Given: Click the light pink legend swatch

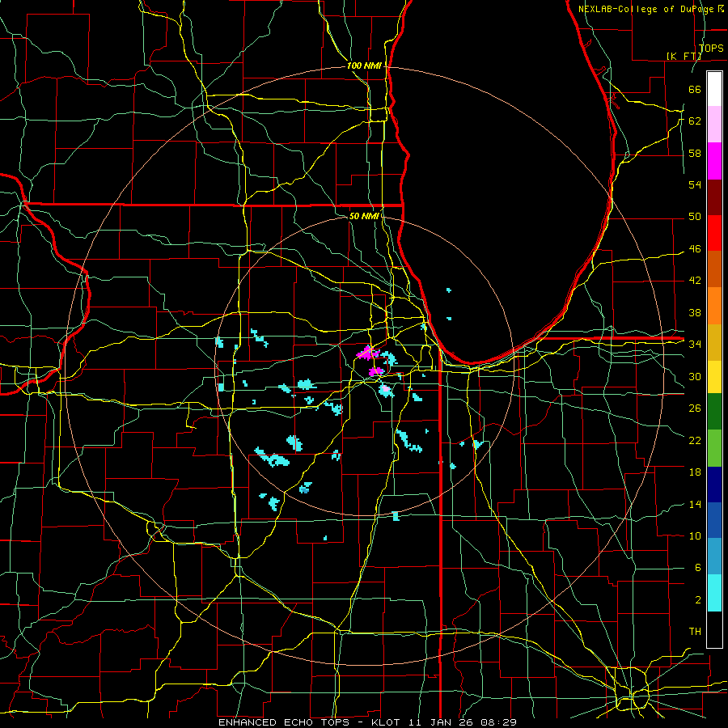Looking at the screenshot, I should click(x=714, y=125).
